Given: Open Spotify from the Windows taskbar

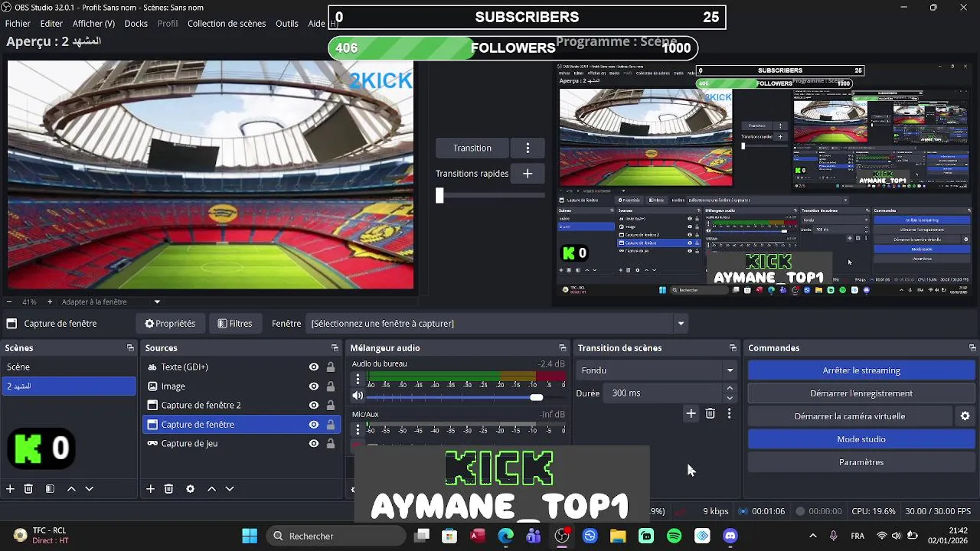Looking at the screenshot, I should [674, 536].
